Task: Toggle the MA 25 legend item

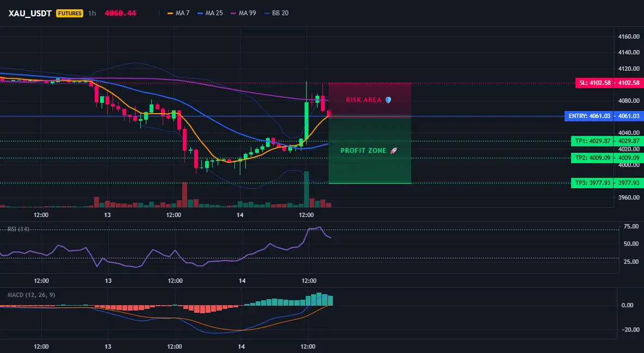Action: [210, 13]
